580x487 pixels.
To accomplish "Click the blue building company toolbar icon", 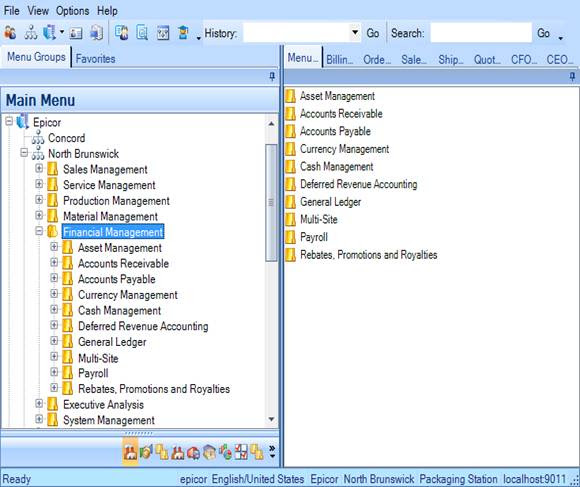I will click(49, 33).
